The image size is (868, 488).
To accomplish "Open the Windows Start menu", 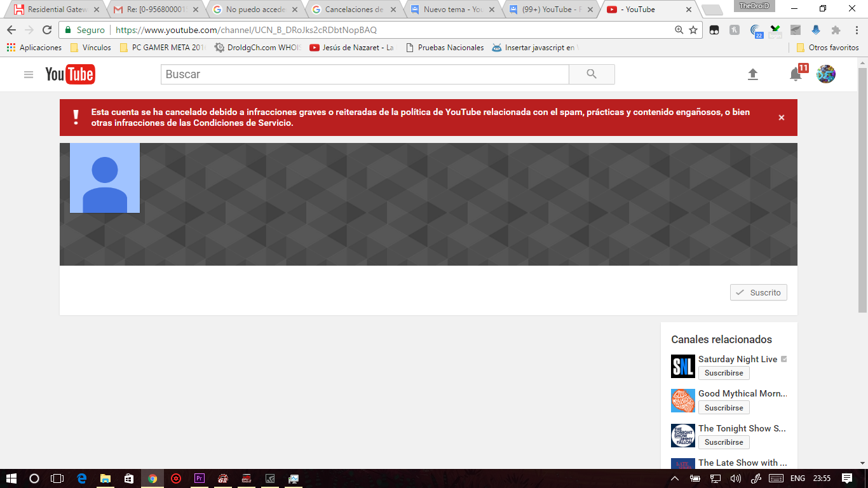I will coord(11,478).
